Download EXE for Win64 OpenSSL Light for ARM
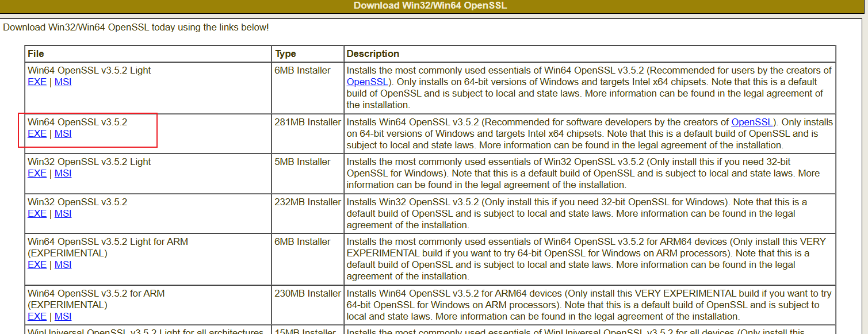 pyautogui.click(x=37, y=265)
